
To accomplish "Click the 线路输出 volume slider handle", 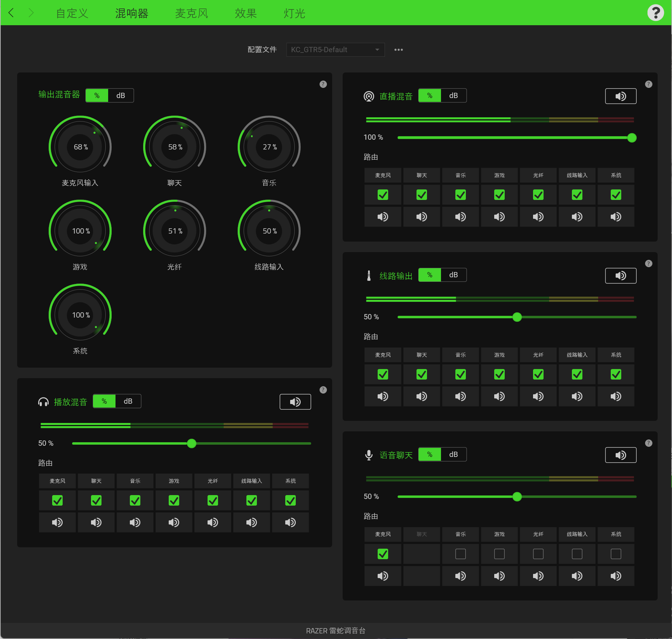I will tap(517, 317).
